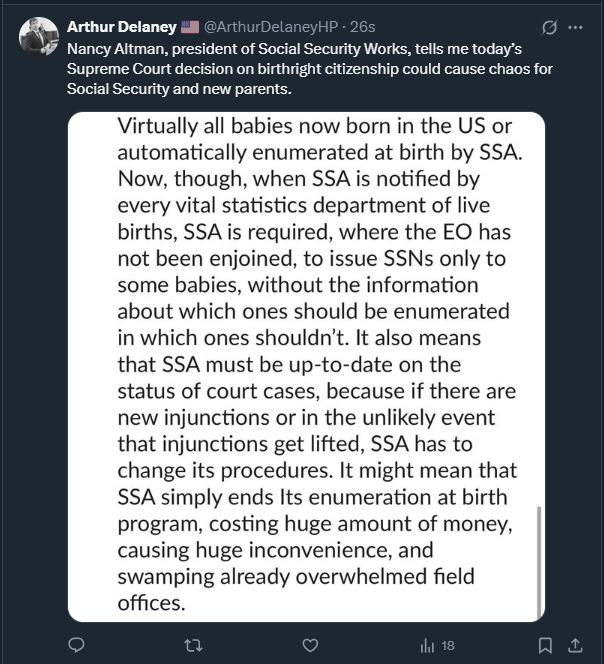Image resolution: width=604 pixels, height=664 pixels.
Task: Click the US flag emoji beside the name
Action: tap(190, 27)
